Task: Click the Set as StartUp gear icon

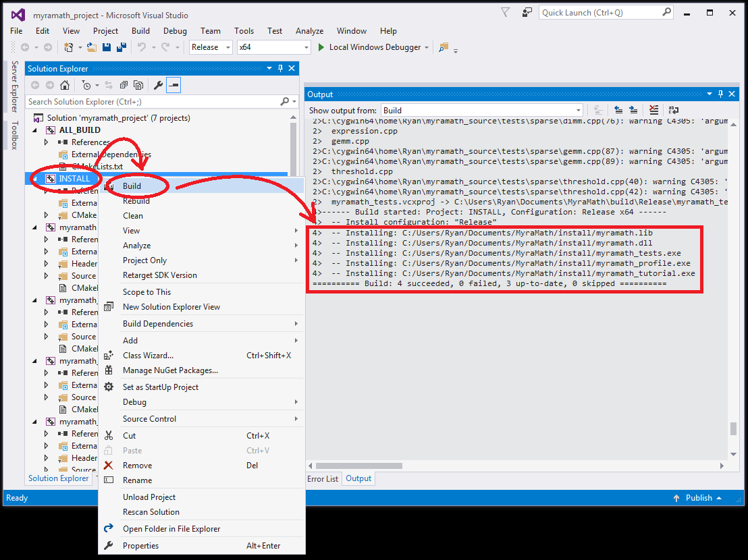Action: click(x=109, y=387)
